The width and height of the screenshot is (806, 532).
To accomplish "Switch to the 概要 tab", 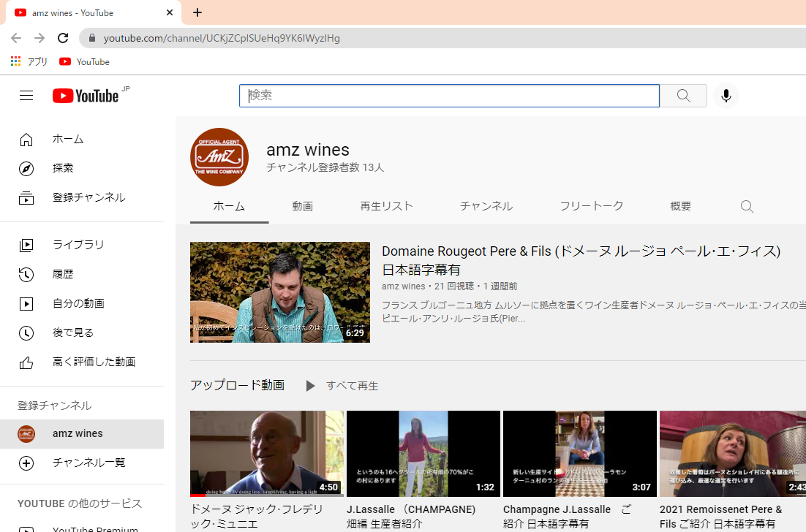I will pyautogui.click(x=681, y=206).
